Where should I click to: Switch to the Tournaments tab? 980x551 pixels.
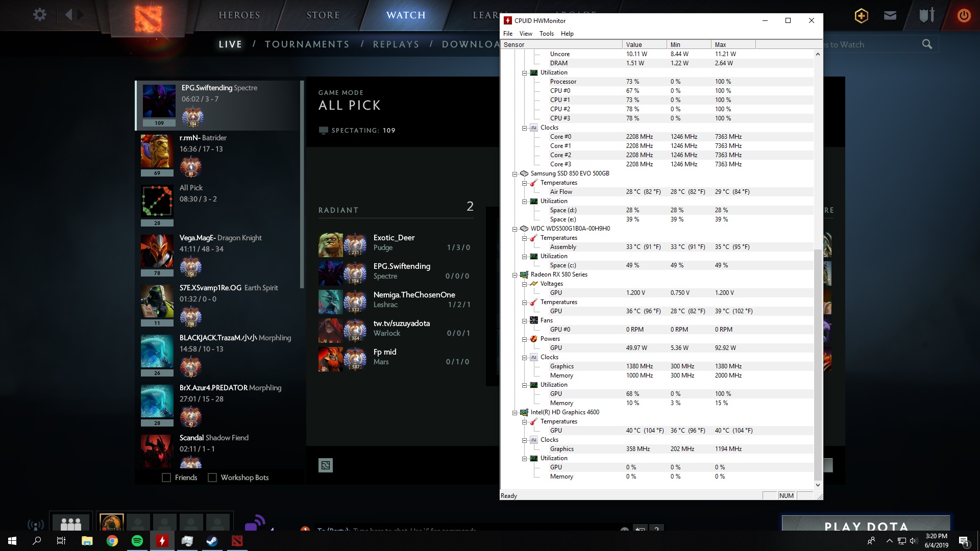point(307,44)
